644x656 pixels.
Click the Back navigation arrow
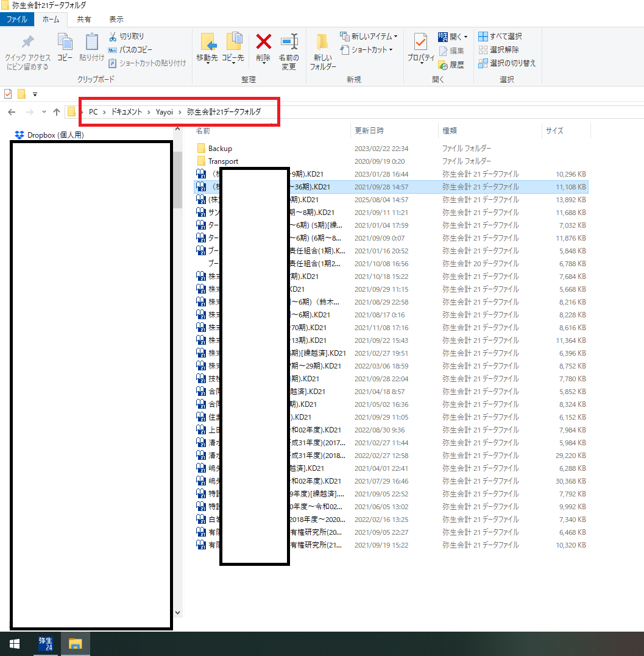[12, 112]
